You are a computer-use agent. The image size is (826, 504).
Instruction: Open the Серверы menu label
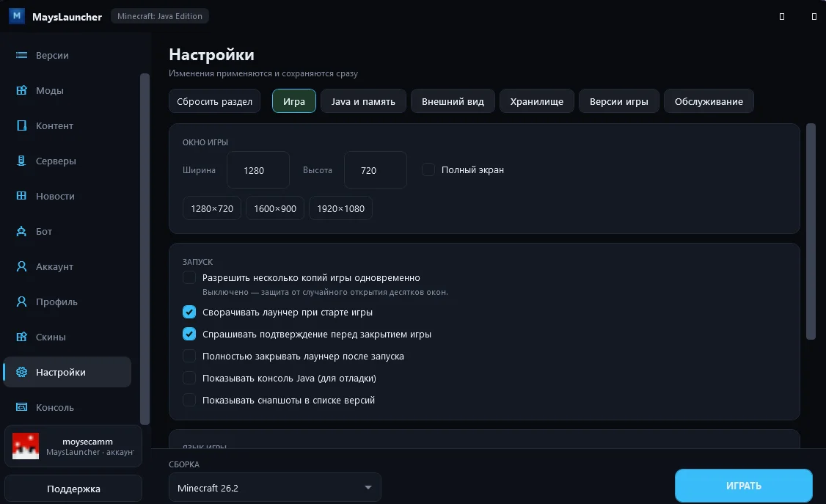(56, 161)
